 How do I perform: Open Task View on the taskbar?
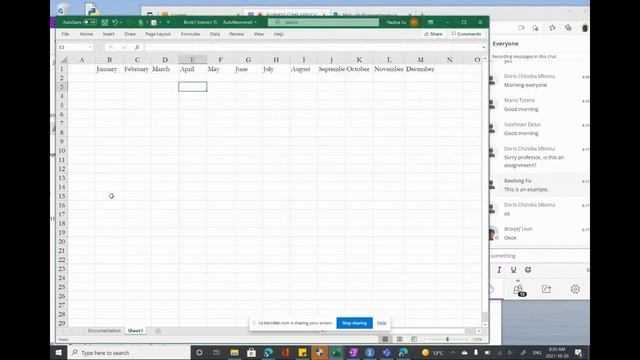[216, 352]
